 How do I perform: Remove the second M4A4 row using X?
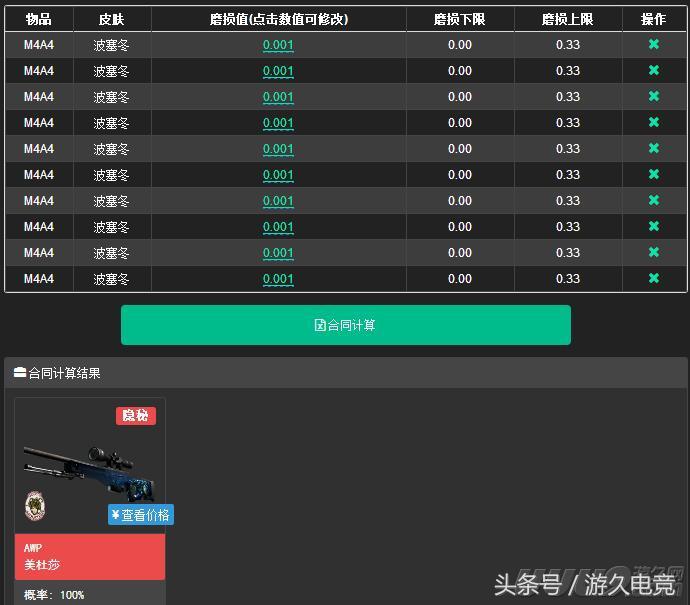pyautogui.click(x=653, y=71)
